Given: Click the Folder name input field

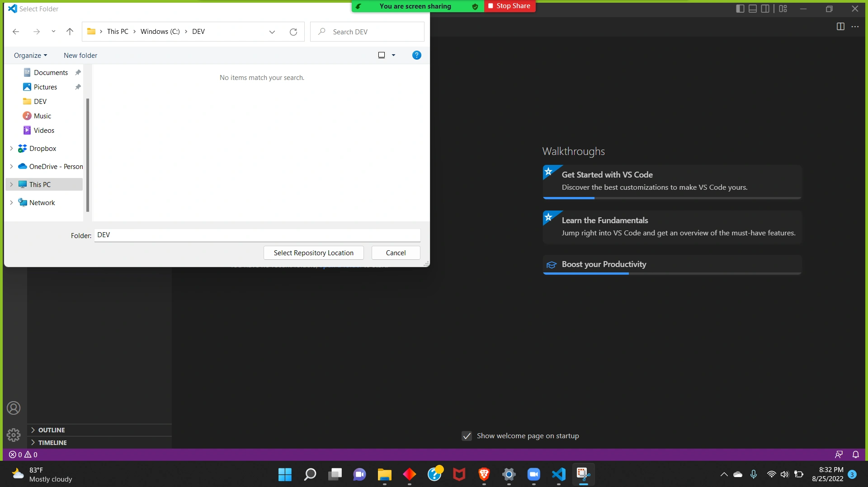Looking at the screenshot, I should click(x=257, y=235).
